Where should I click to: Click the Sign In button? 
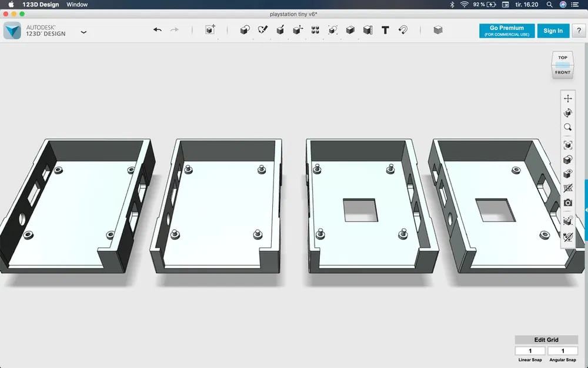pyautogui.click(x=553, y=30)
